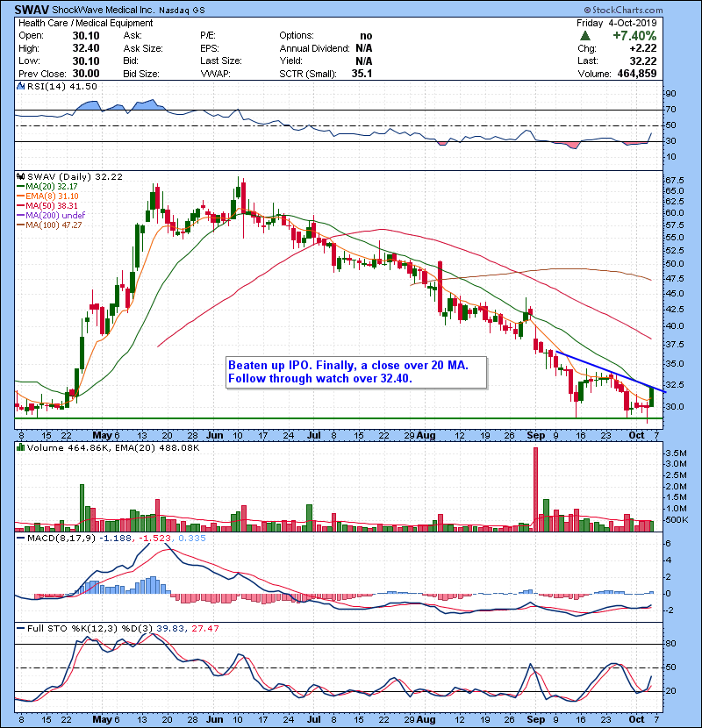Click the orange EMA(8) legend color dash
Viewport: 702px width, 728px height.
point(20,196)
